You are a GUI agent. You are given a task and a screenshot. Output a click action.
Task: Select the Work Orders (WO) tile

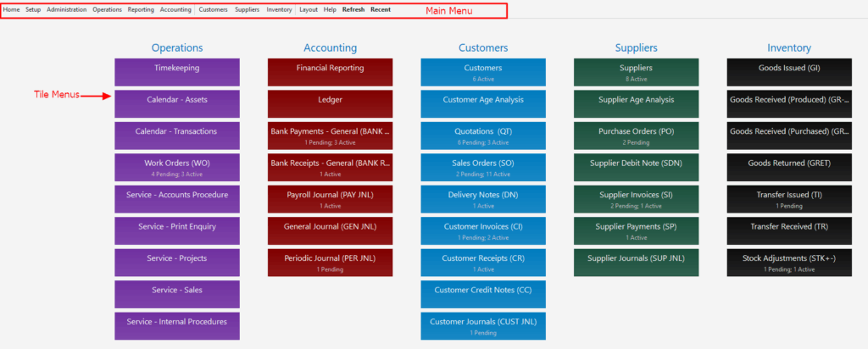coord(177,167)
